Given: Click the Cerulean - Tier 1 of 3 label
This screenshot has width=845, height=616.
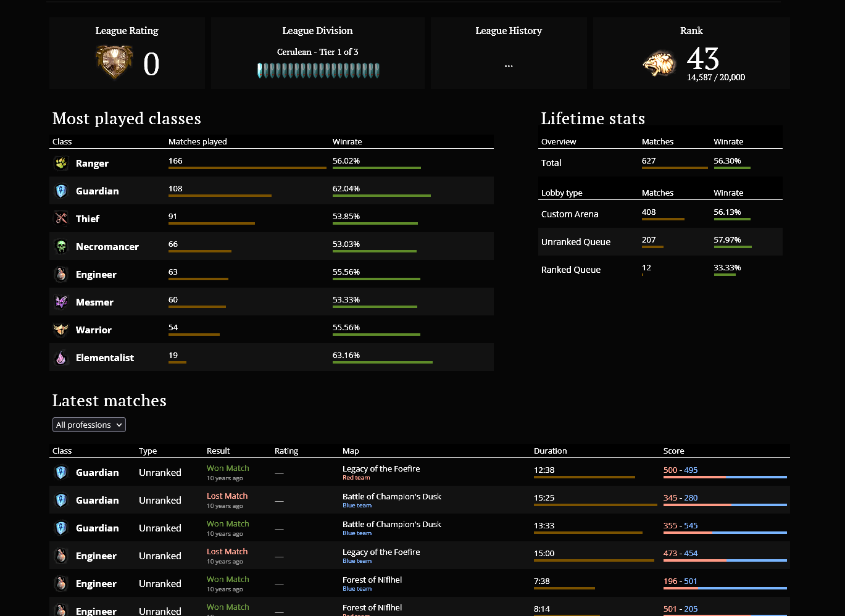Looking at the screenshot, I should click(x=318, y=52).
